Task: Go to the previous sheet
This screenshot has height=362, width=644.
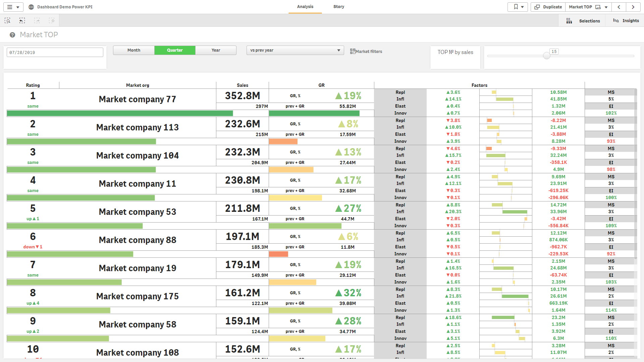Action: [x=619, y=7]
